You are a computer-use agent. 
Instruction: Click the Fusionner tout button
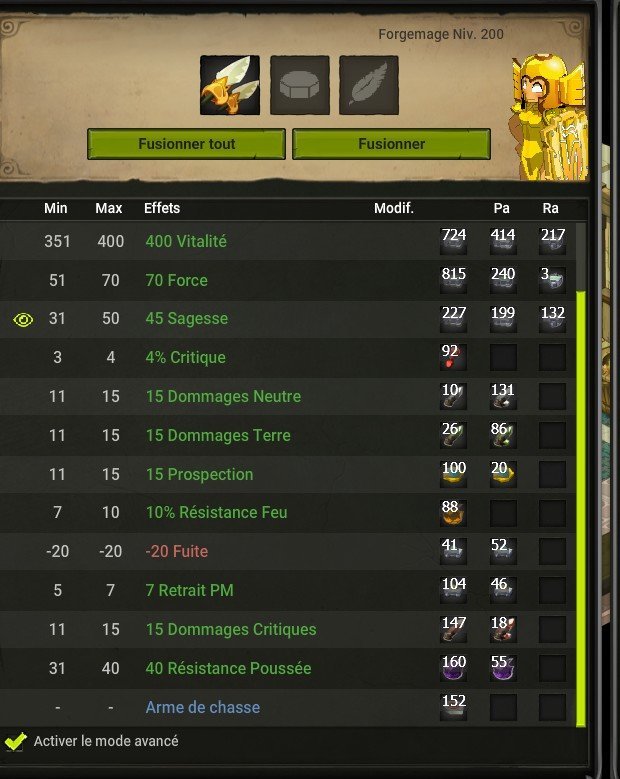186,144
